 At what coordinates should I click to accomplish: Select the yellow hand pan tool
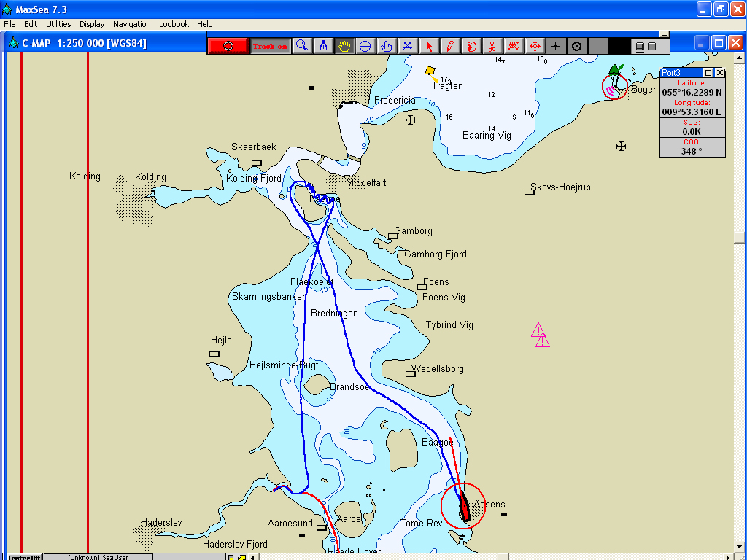click(344, 46)
